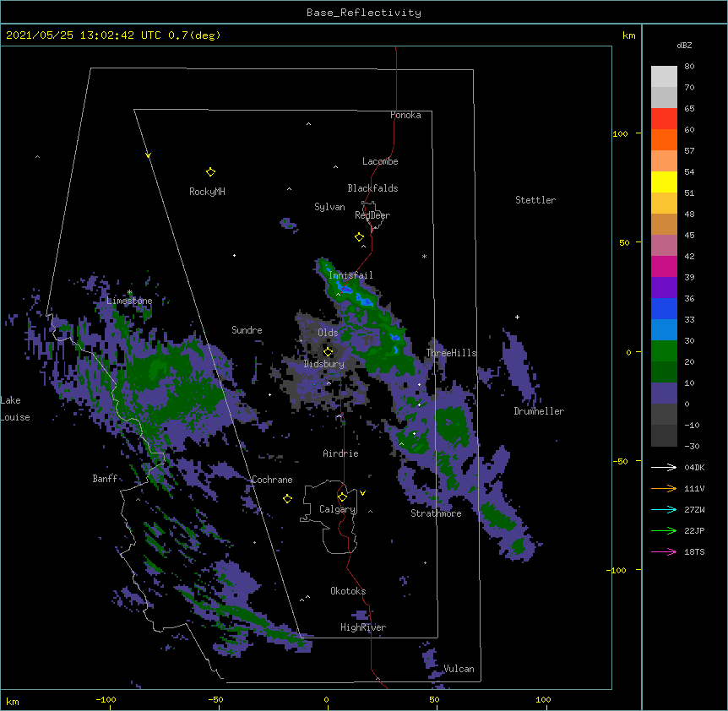This screenshot has height=711, width=728.
Task: Click the light gray 80-70 dBZ swatch
Action: tap(664, 77)
